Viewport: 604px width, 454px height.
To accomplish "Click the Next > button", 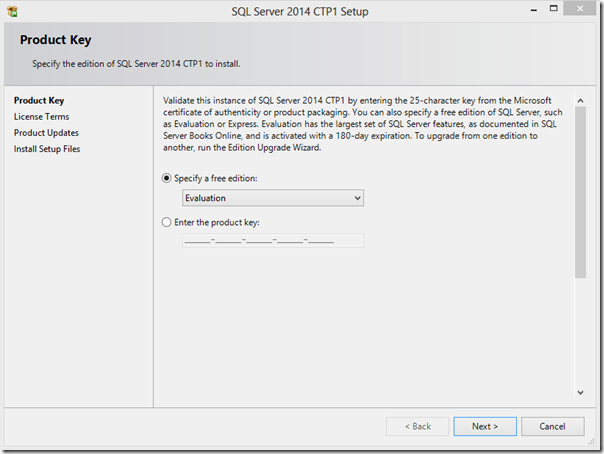I will [x=485, y=426].
